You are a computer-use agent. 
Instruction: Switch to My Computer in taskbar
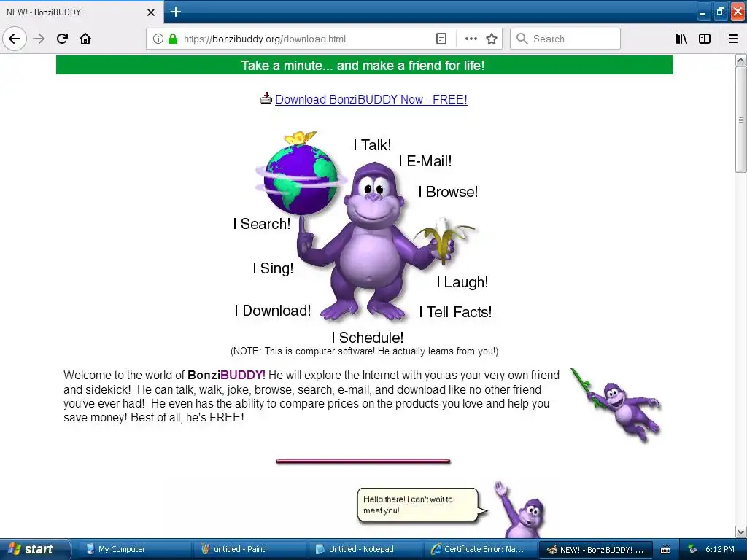click(x=133, y=549)
